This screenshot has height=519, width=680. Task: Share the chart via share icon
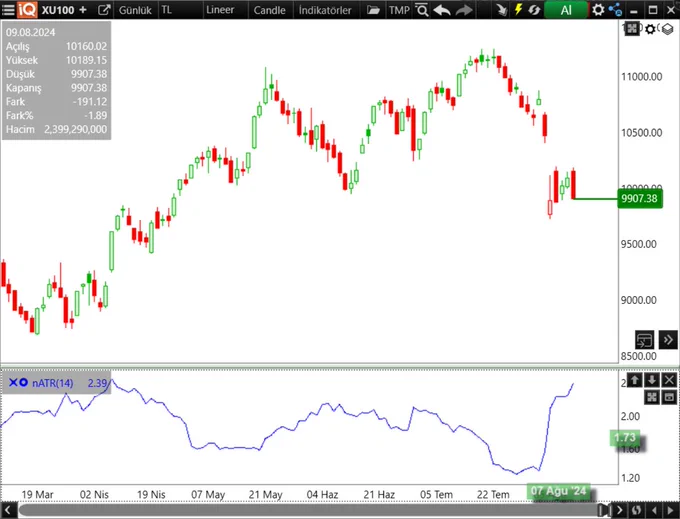(x=616, y=10)
